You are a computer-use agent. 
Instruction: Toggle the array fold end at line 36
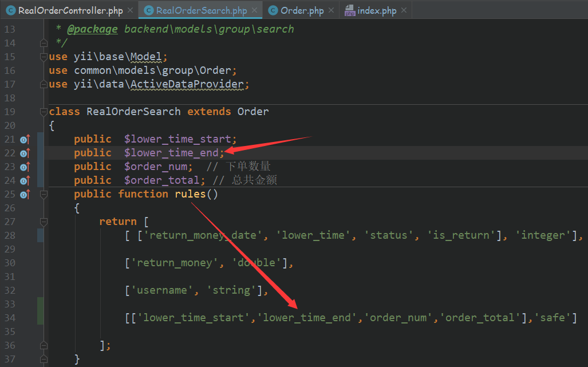point(44,345)
